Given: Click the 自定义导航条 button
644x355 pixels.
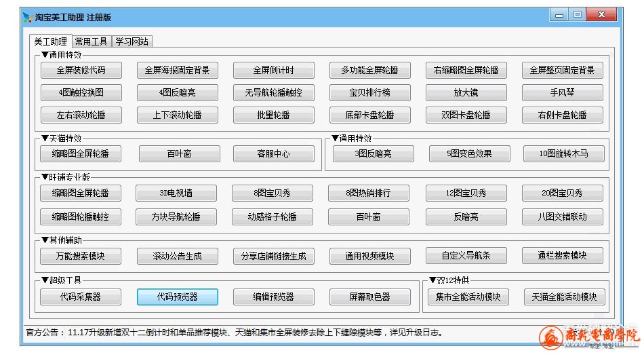Looking at the screenshot, I should click(x=466, y=256).
